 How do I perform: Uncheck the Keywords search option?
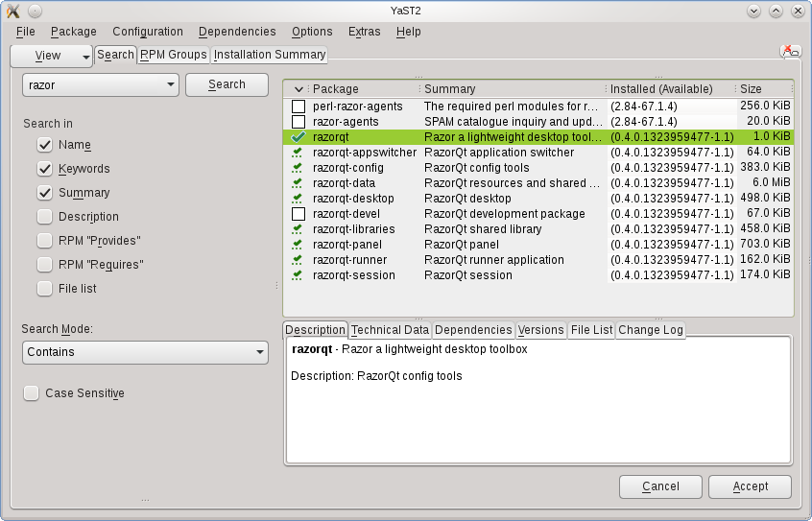pos(45,169)
